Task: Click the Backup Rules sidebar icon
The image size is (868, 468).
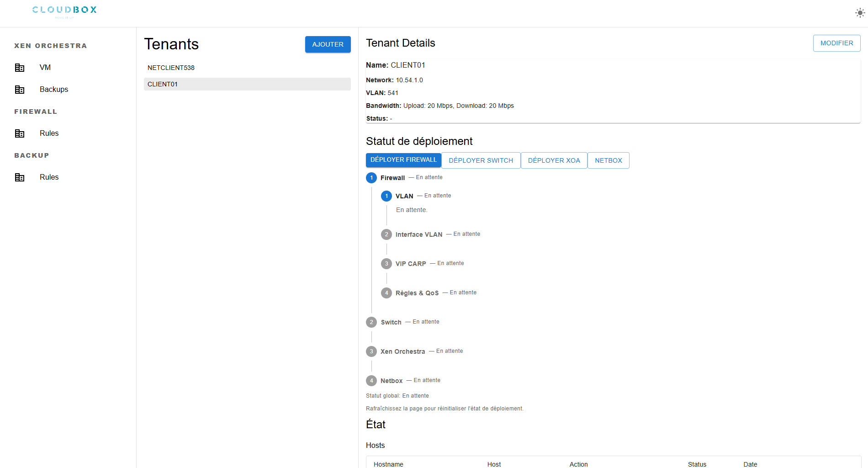Action: pyautogui.click(x=20, y=177)
